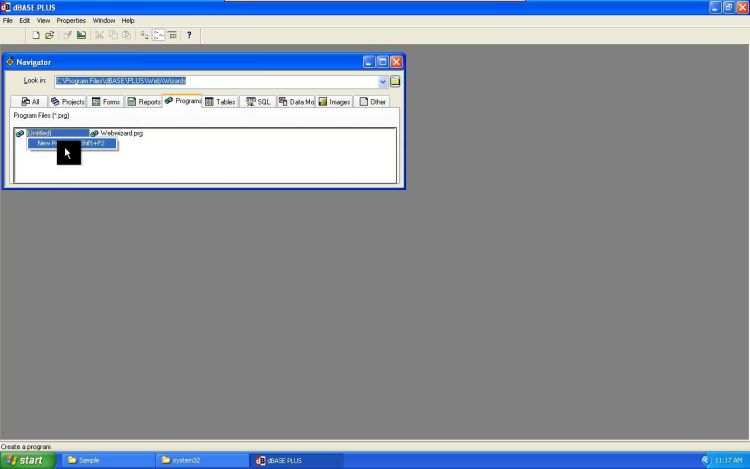Image resolution: width=750 pixels, height=469 pixels.
Task: Switch to the Programs tab
Action: pyautogui.click(x=182, y=101)
